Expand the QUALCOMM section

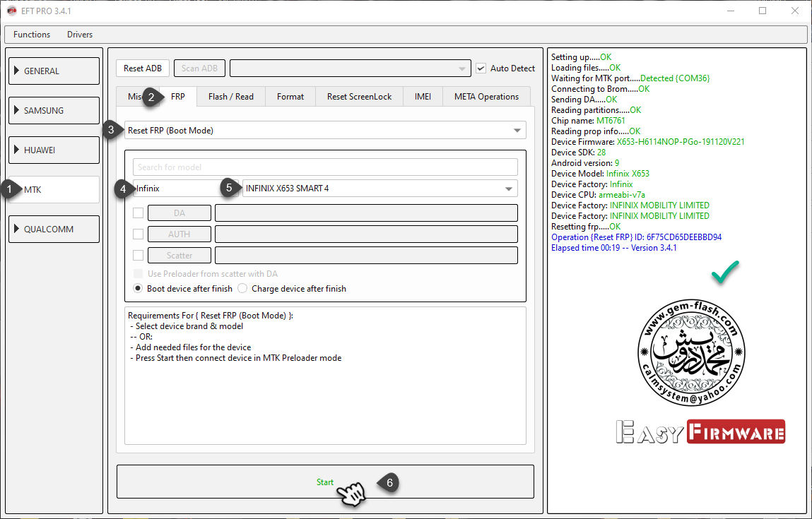54,229
